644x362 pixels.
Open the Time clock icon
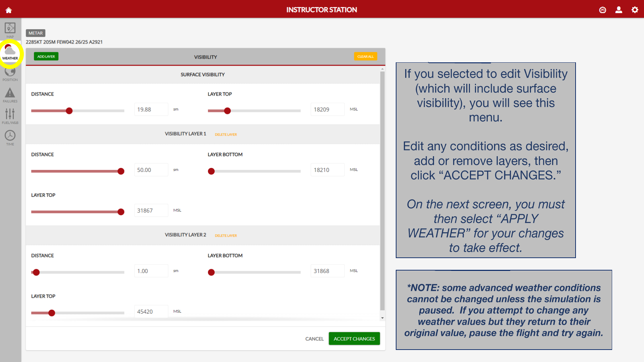tap(10, 138)
